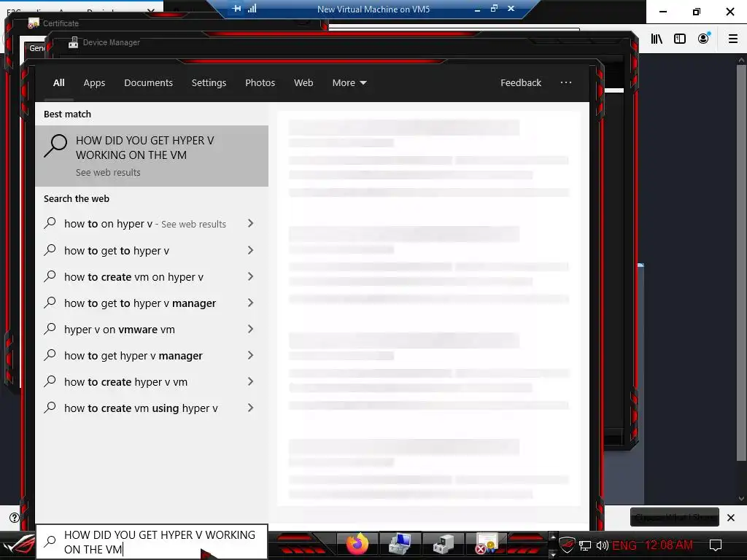This screenshot has height=560, width=747.
Task: Expand chevron for 'how to get to hyper v'
Action: pyautogui.click(x=251, y=250)
